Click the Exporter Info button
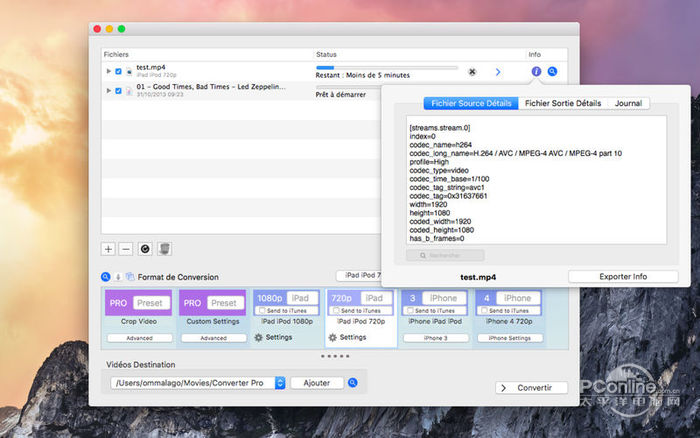Screen dimensions: 700x438 click(622, 276)
